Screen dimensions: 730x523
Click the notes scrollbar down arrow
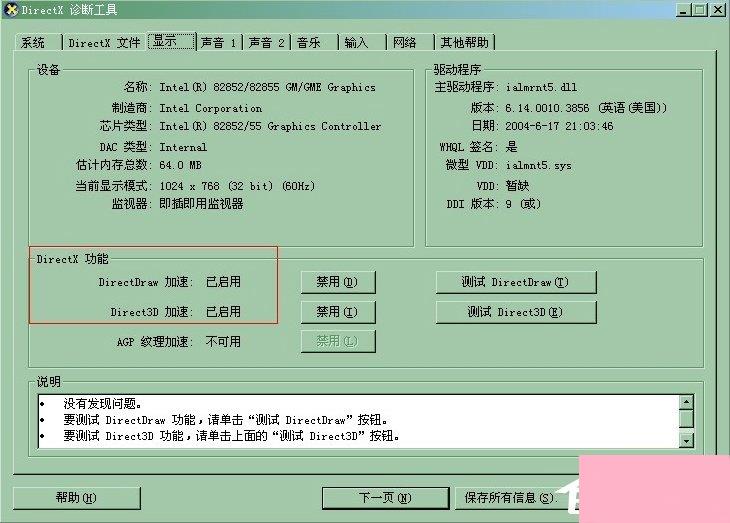point(687,440)
